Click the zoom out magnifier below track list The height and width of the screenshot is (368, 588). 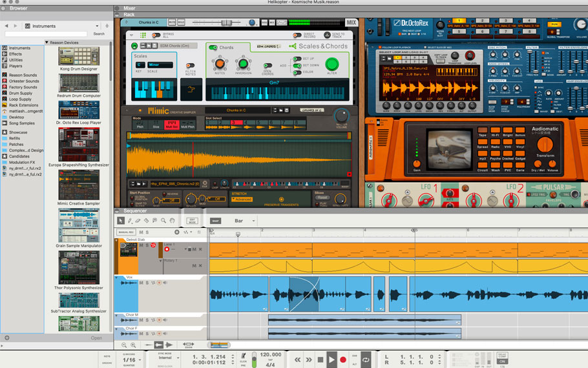pos(124,345)
